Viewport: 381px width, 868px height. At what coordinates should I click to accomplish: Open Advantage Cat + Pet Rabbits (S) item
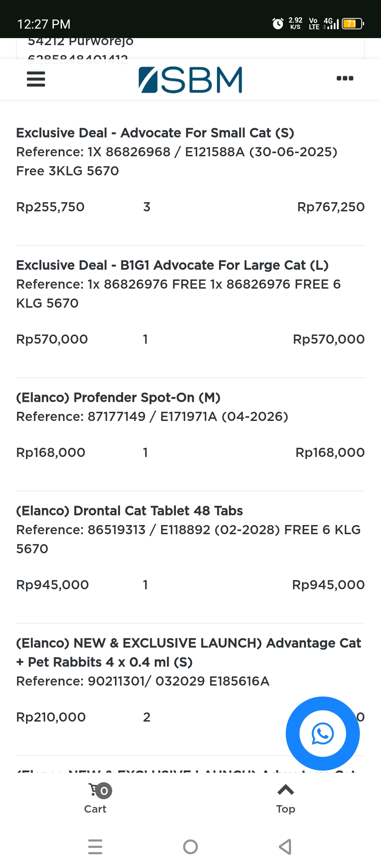(x=189, y=652)
